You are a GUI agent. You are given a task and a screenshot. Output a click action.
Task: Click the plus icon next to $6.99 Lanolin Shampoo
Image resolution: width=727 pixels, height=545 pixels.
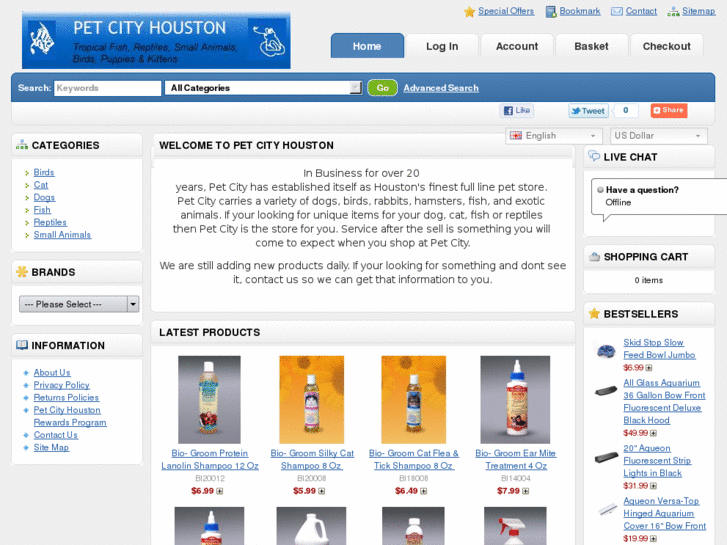[x=220, y=491]
